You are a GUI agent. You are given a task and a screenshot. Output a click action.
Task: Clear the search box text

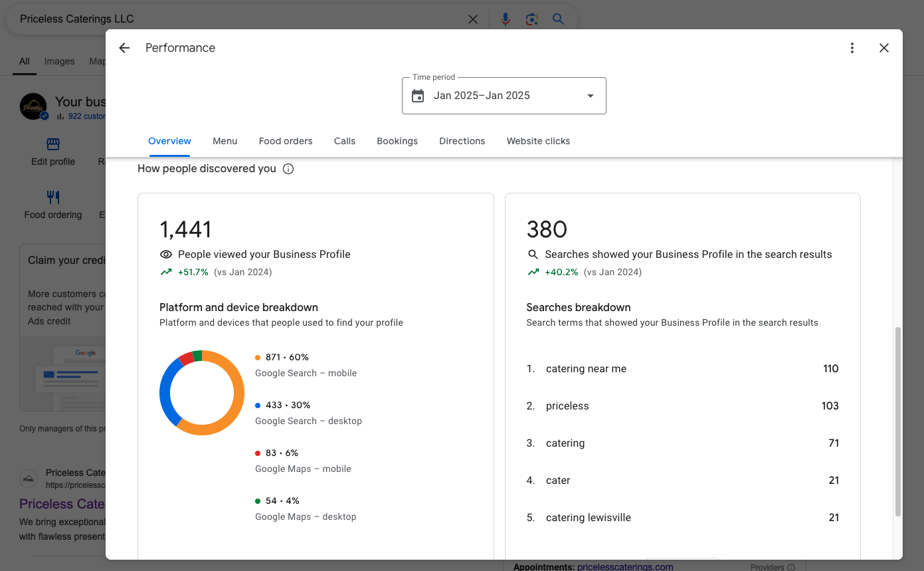coord(473,19)
